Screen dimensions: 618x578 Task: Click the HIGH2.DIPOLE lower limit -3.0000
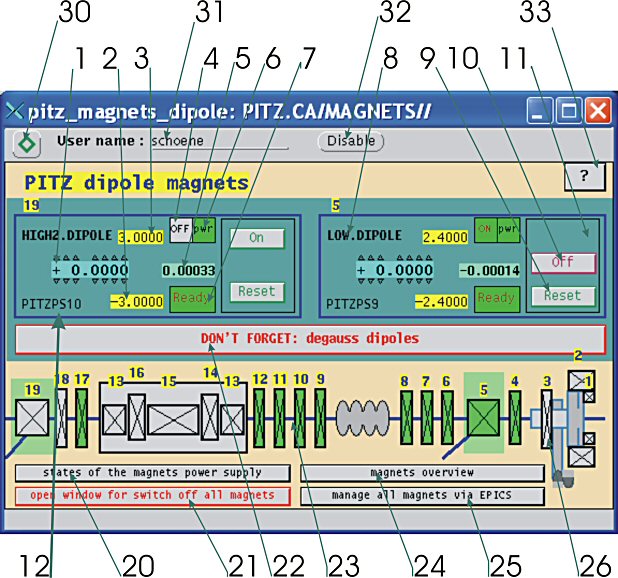[x=137, y=302]
